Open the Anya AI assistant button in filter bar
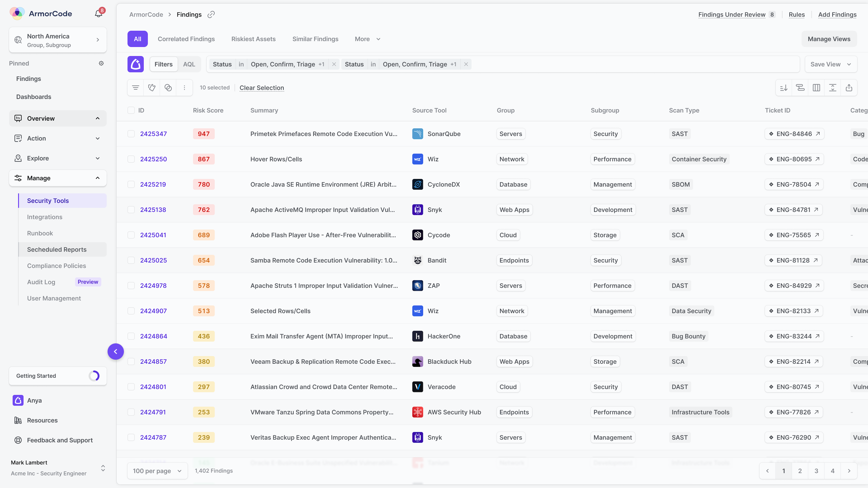Image resolution: width=868 pixels, height=488 pixels. pos(135,64)
